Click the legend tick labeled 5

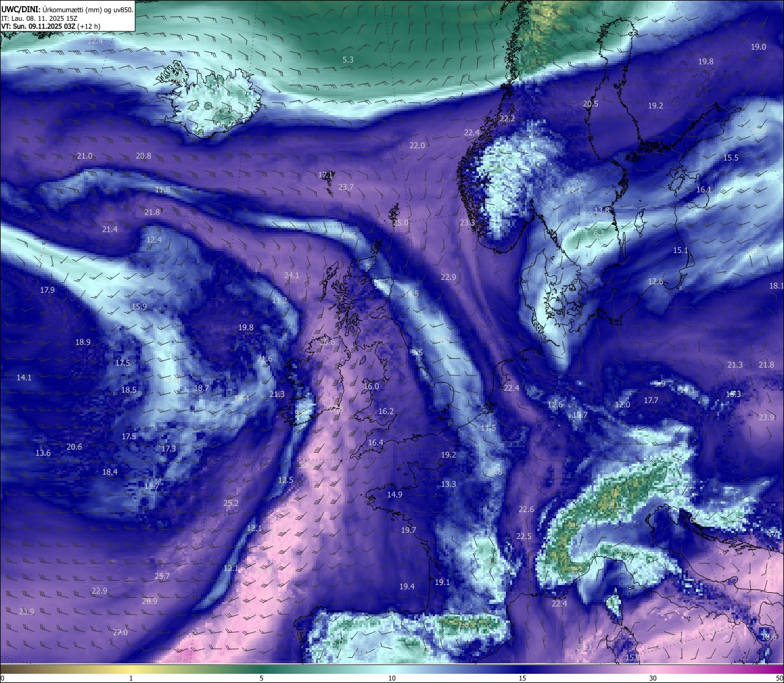(262, 678)
